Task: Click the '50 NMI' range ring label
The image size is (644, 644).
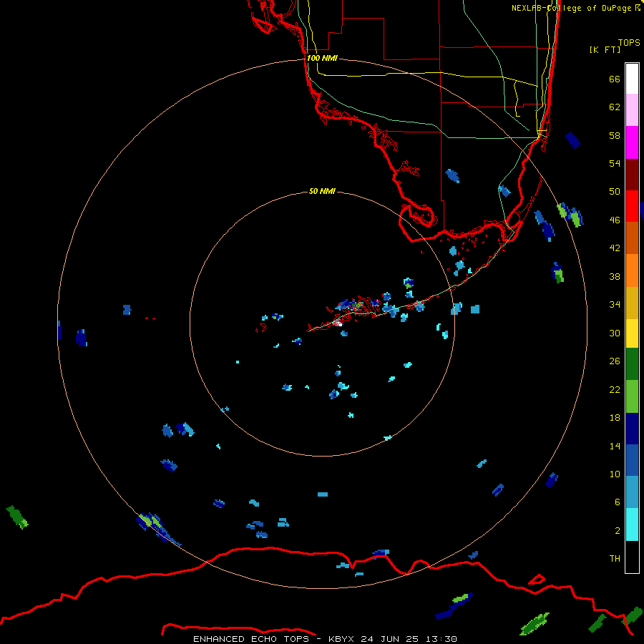Action: pyautogui.click(x=322, y=191)
